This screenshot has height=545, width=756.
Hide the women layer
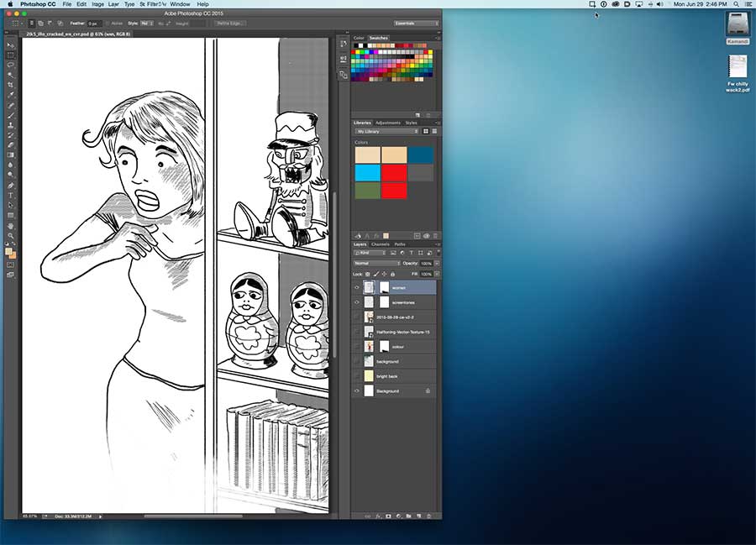357,287
